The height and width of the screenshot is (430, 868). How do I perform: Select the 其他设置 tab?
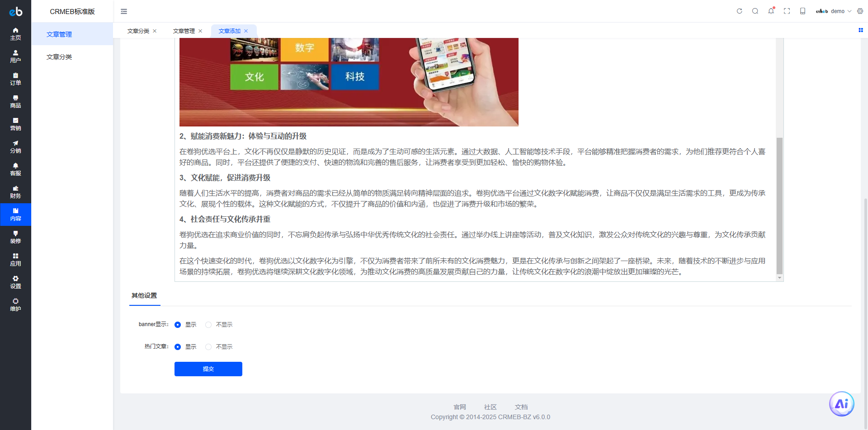click(144, 296)
